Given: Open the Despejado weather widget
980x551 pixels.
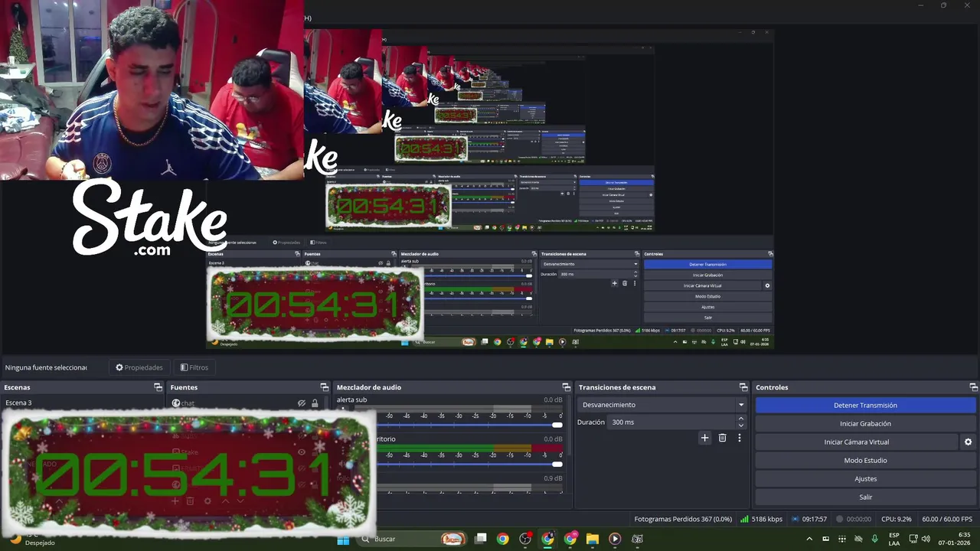Looking at the screenshot, I should 31,539.
